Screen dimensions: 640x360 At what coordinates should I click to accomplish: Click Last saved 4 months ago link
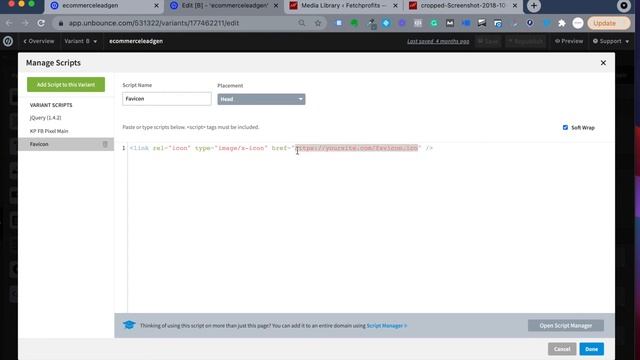[438, 41]
